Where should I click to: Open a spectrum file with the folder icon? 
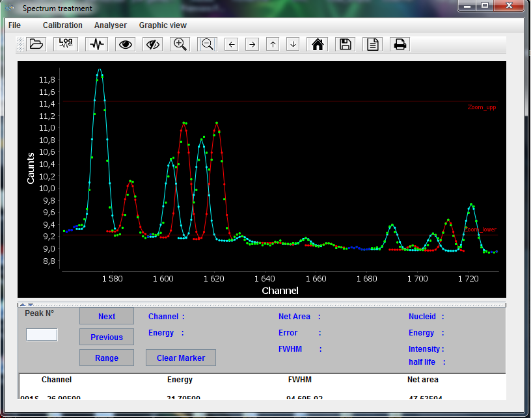(36, 44)
